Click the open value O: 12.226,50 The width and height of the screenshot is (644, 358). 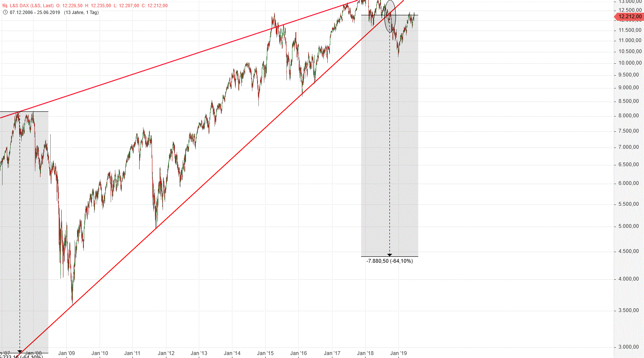[x=69, y=6]
